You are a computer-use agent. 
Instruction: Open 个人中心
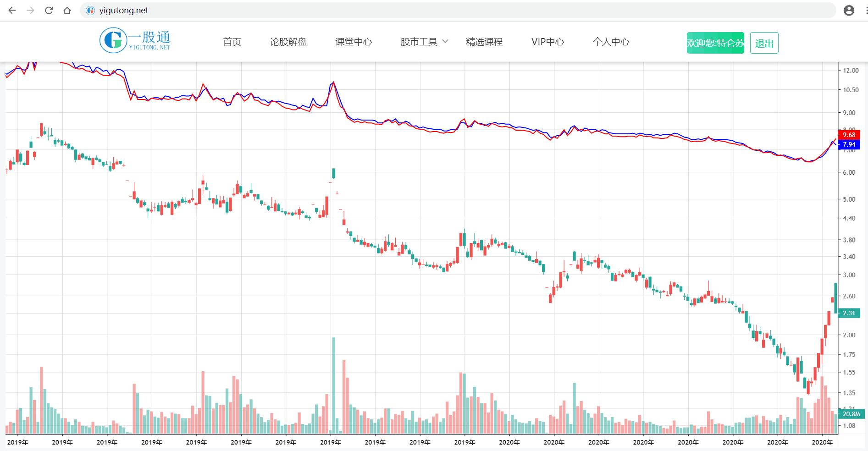point(610,42)
